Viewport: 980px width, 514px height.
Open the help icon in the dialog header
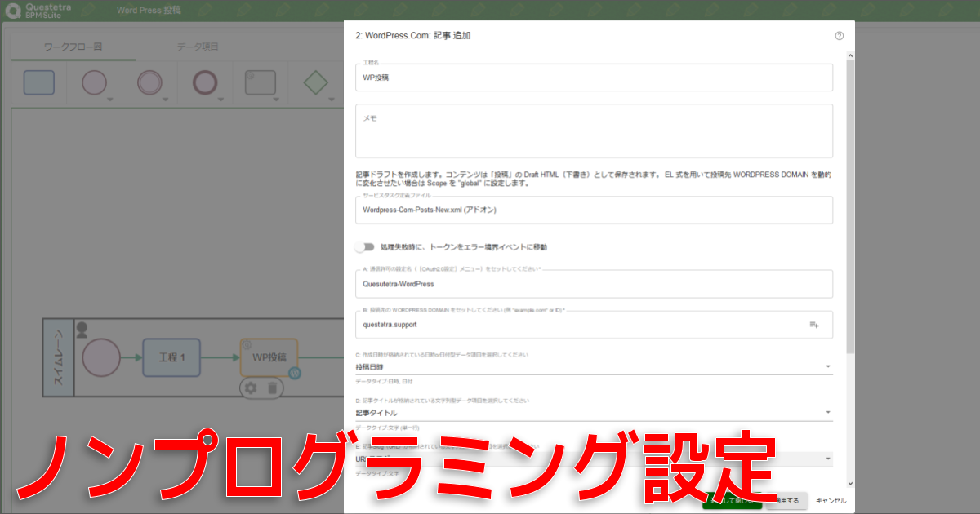pos(839,36)
